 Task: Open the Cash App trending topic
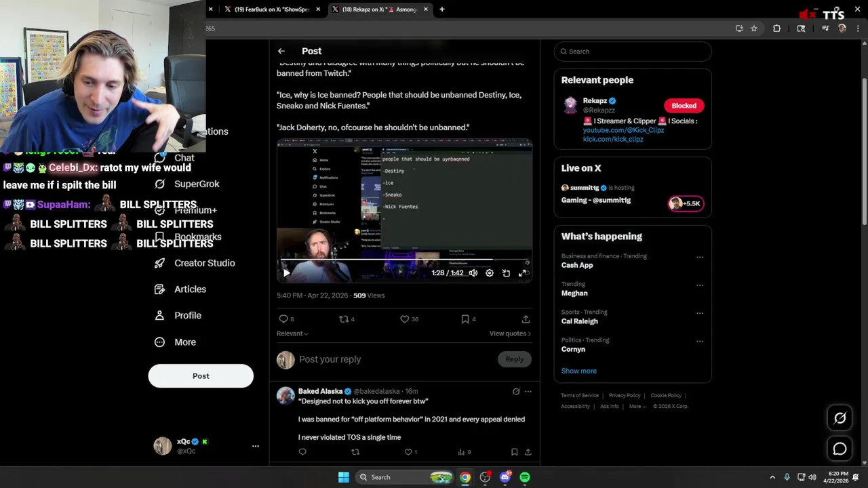coord(577,265)
